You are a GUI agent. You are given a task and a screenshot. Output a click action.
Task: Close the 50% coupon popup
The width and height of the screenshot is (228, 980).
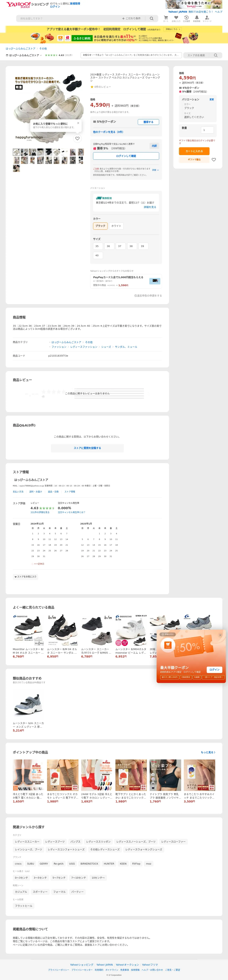pyautogui.click(x=220, y=635)
